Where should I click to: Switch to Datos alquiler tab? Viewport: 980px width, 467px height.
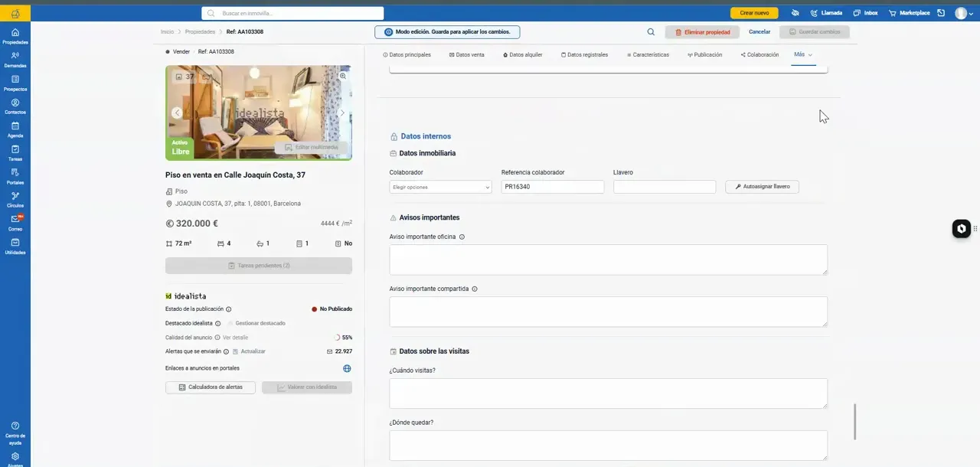tap(523, 55)
